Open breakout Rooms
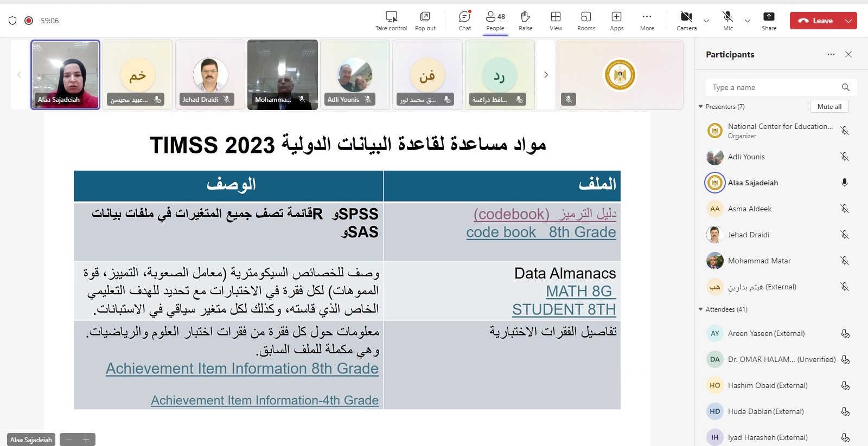This screenshot has width=868, height=446. point(586,21)
